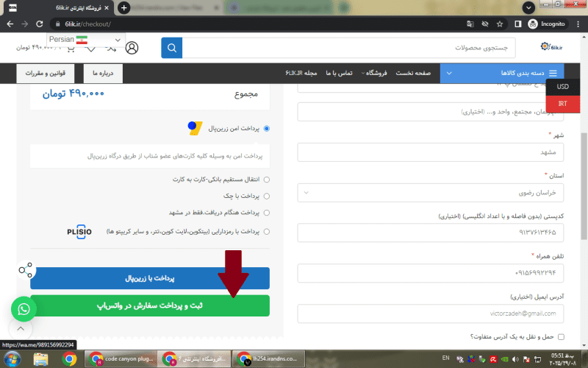Click the floating WhatsApp chat icon

24,309
